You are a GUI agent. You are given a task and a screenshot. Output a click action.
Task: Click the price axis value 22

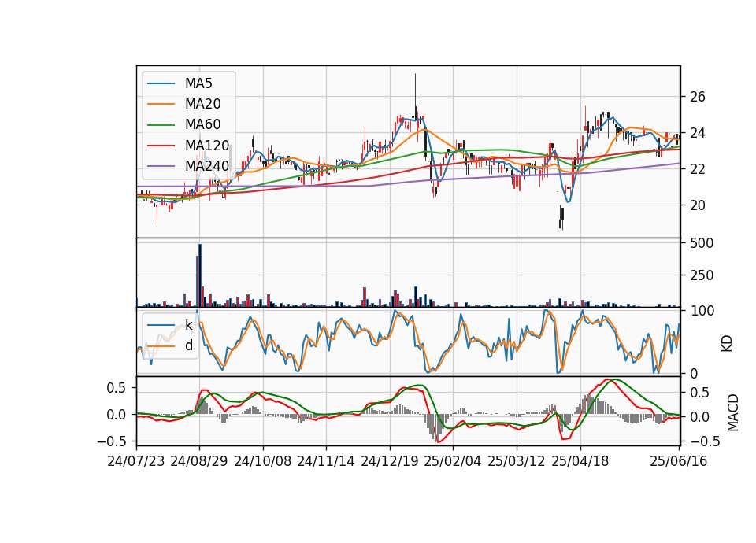click(697, 169)
